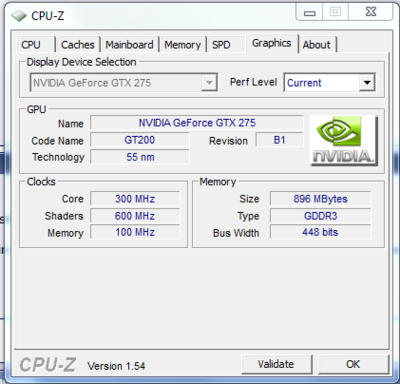The image size is (400, 384).
Task: Click the disabled maximize button
Action: 335,12
